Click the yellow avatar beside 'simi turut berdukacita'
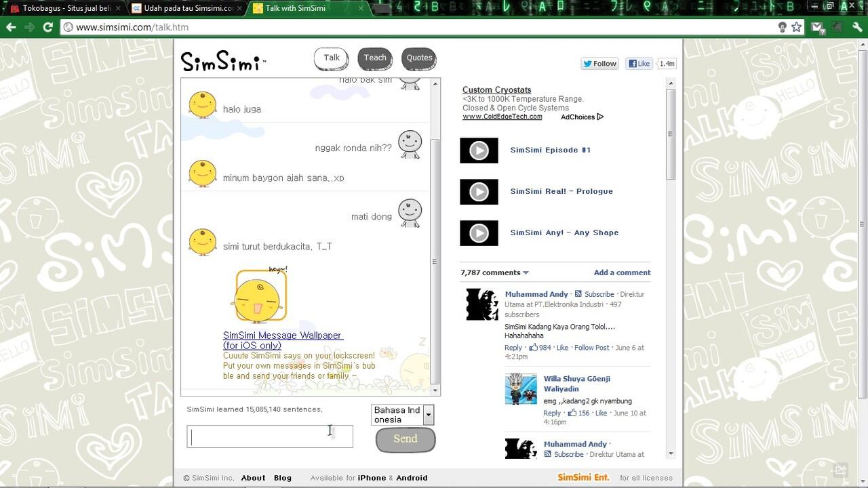868x488 pixels. (x=202, y=242)
